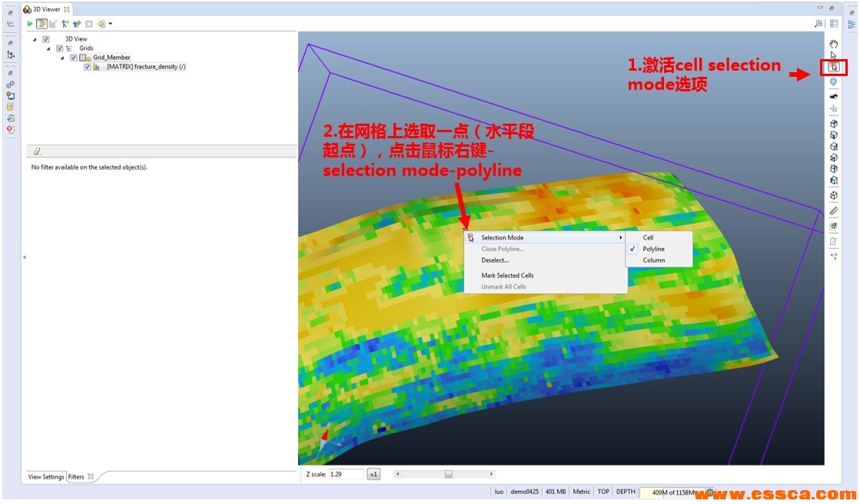
Task: Switch to the View Settings tab
Action: tap(46, 477)
